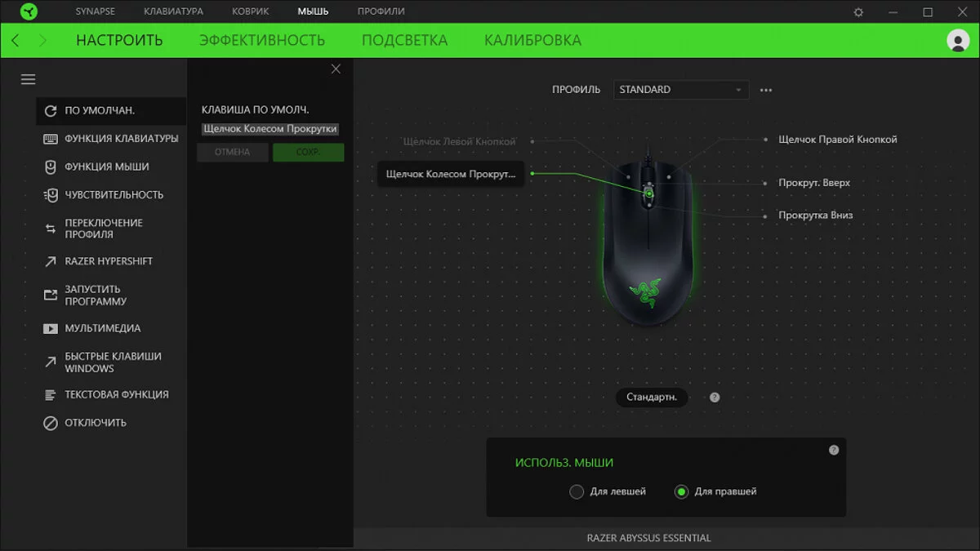Open the Щелчок Колесом Прокрутки key dropdown
The height and width of the screenshot is (551, 980).
[x=269, y=129]
